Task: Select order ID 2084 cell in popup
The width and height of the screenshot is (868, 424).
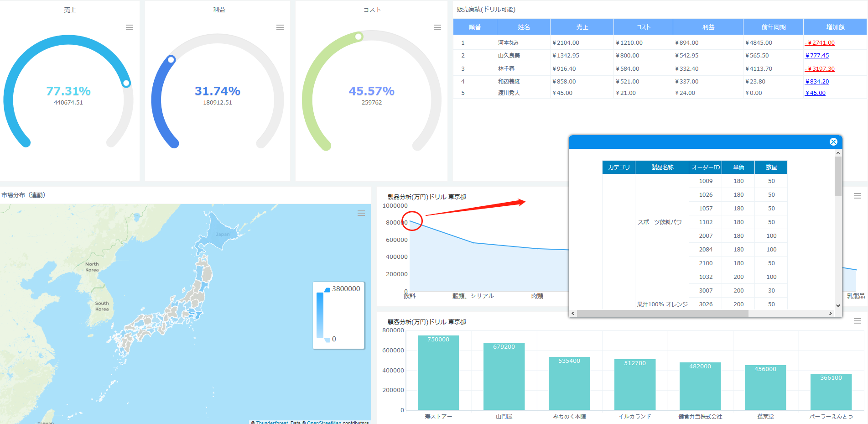Action: click(706, 250)
